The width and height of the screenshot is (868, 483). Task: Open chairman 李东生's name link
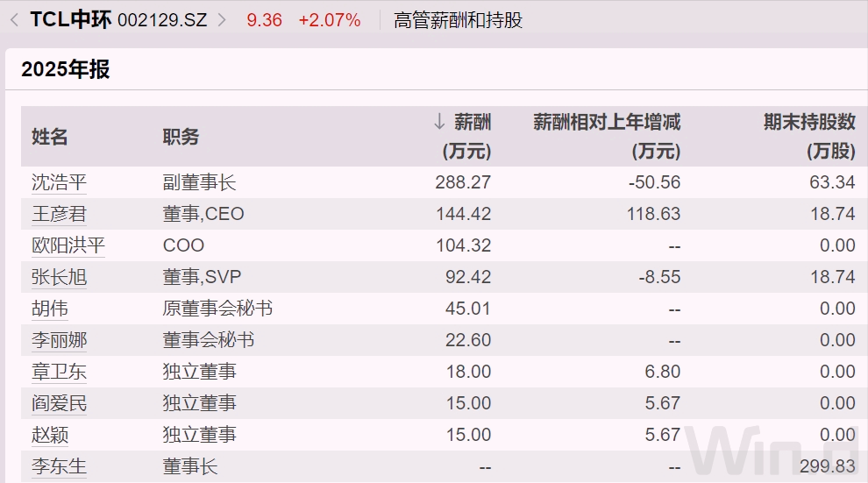coord(60,466)
